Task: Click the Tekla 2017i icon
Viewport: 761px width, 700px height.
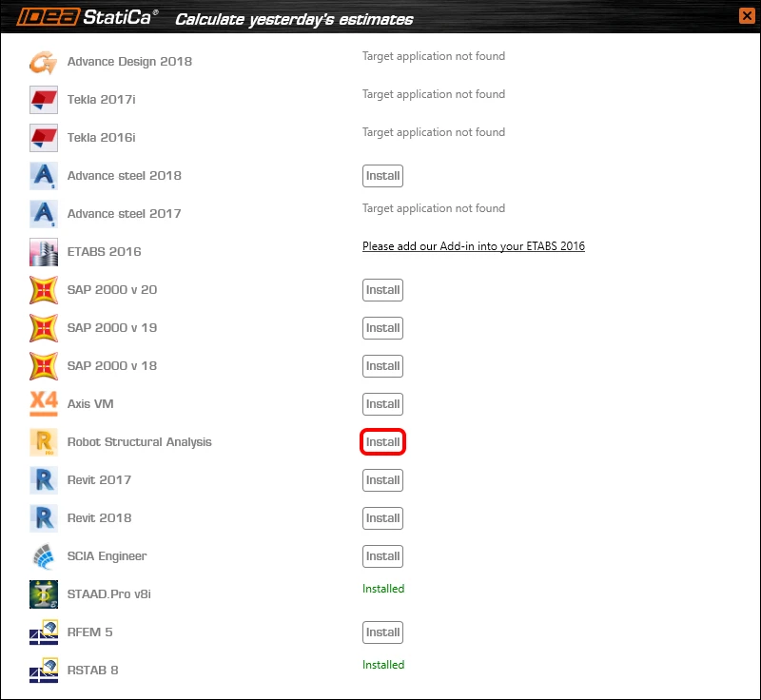Action: (x=43, y=100)
